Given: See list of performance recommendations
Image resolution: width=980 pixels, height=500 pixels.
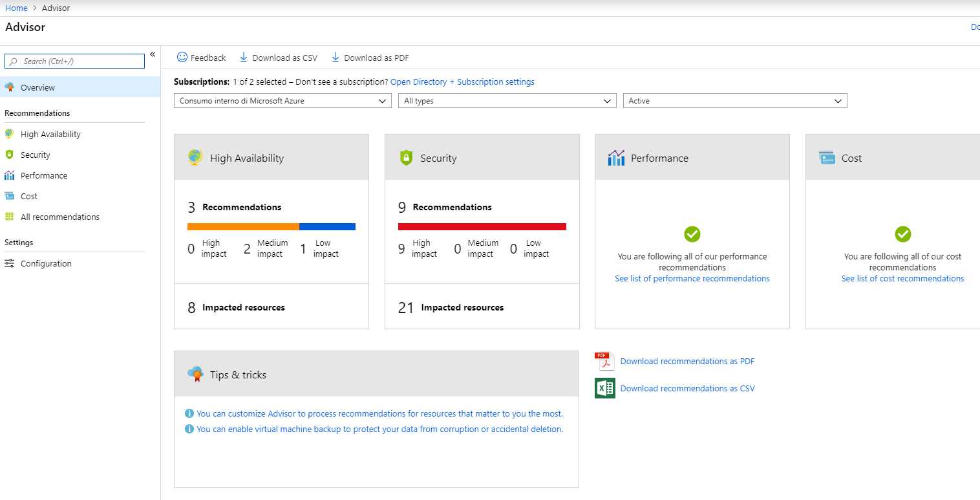Looking at the screenshot, I should (x=692, y=278).
